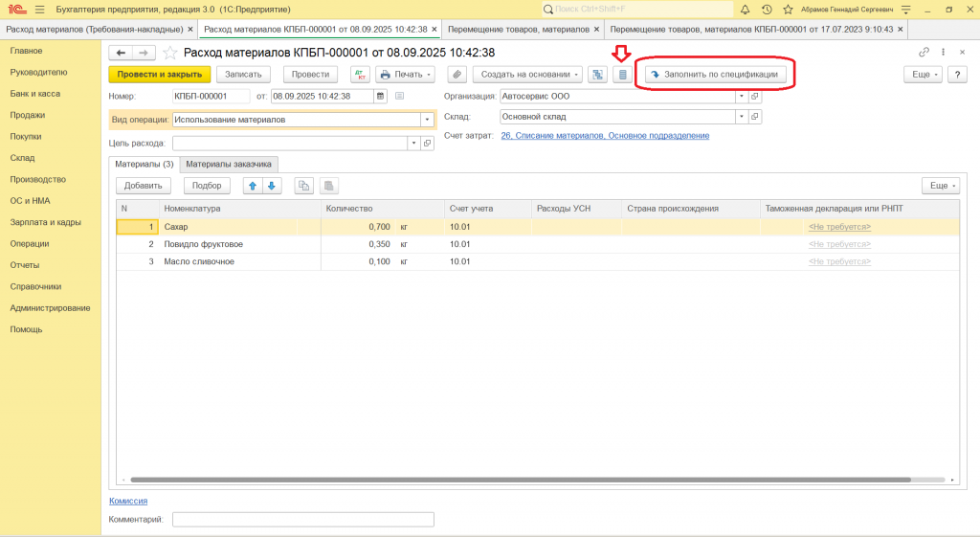Click horizontal scrollbar of materials table
980x537 pixels.
click(x=521, y=481)
